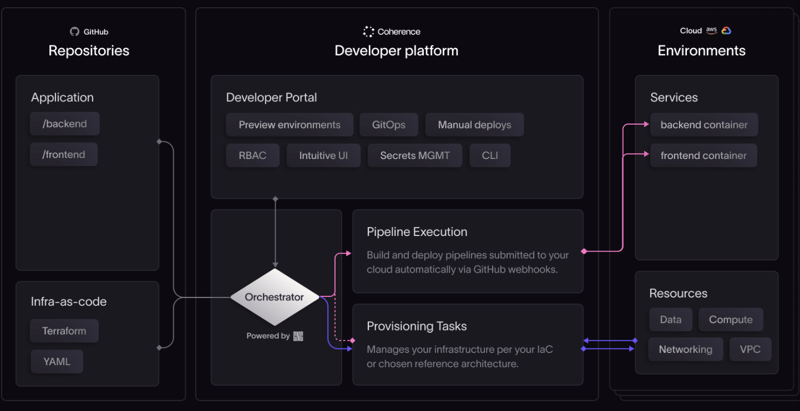
Task: Click the /frontend chip
Action: (64, 155)
